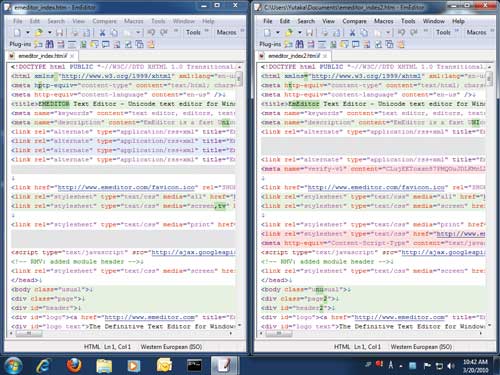Click the volume speaker tray icon
500x375 pixels.
click(451, 366)
